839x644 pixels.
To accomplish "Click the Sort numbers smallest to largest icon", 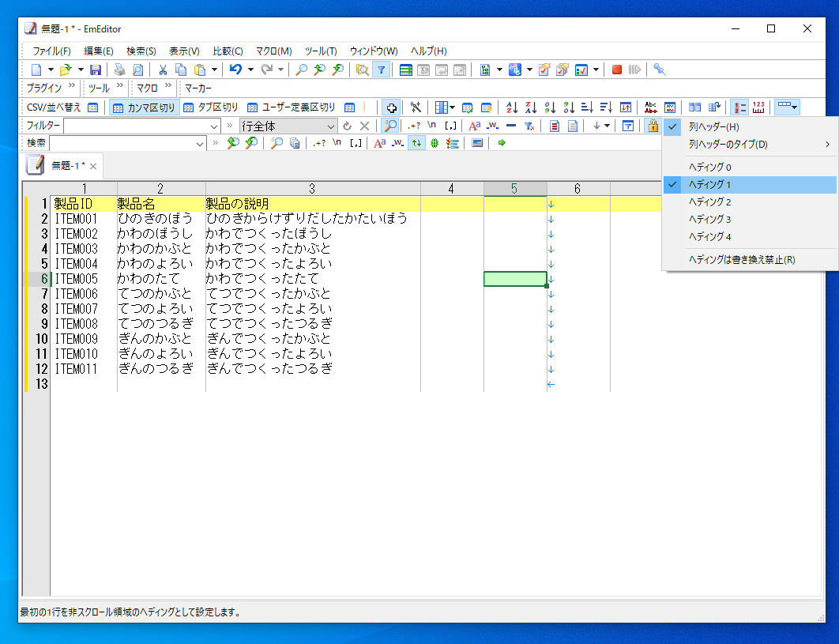I will pos(550,107).
